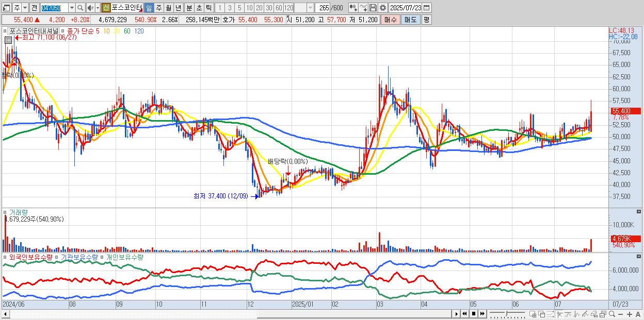Image resolution: width=644 pixels, height=320 pixels.
Task: Click the 매수 buy button
Action: 391,20
